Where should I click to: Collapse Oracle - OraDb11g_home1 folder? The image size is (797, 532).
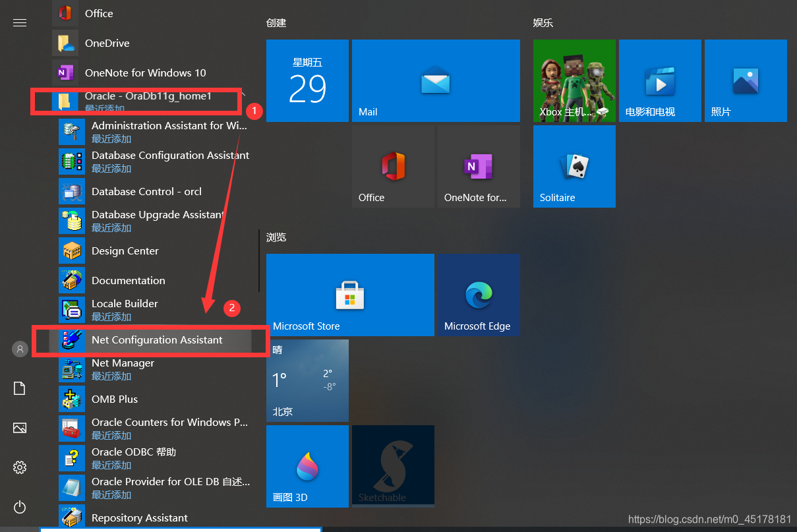click(151, 101)
